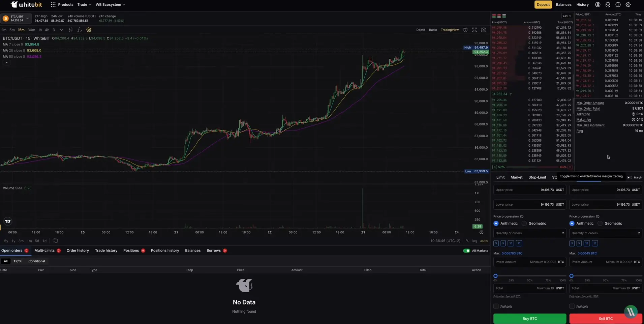Filter open orders by TP/SL
The height and width of the screenshot is (324, 644).
[x=18, y=261]
